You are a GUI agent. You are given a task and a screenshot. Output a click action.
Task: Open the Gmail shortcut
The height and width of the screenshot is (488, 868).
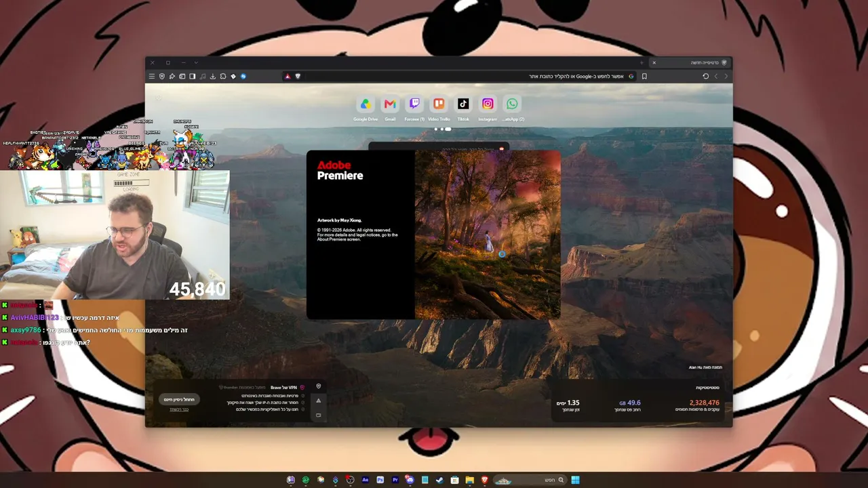pos(390,104)
